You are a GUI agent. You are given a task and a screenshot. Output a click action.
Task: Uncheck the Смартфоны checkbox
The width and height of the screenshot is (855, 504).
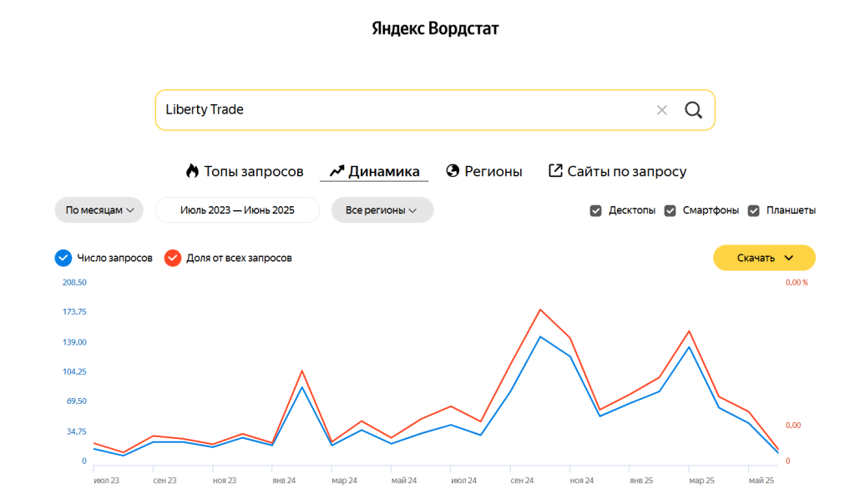[670, 210]
